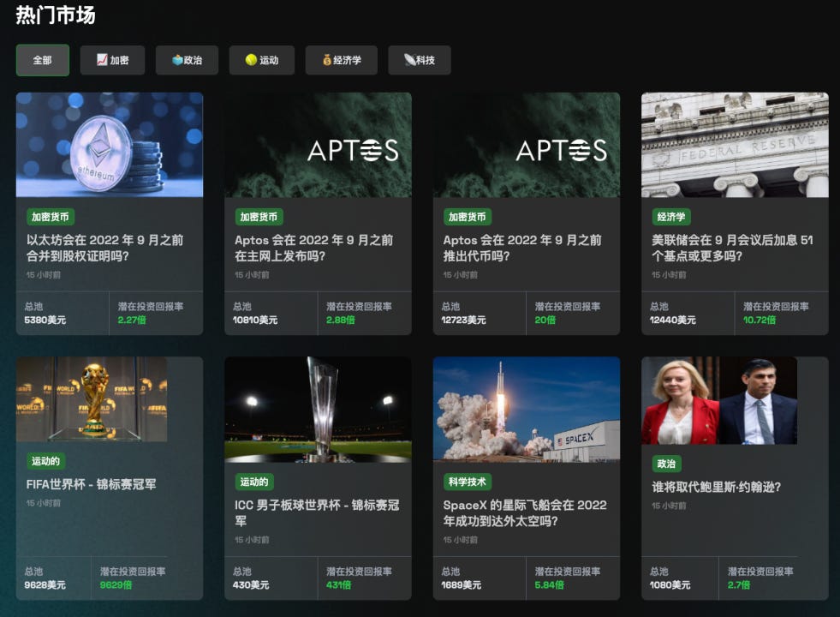
Task: Open market 美联储会在 9 月会议后加息
Action: pyautogui.click(x=732, y=248)
